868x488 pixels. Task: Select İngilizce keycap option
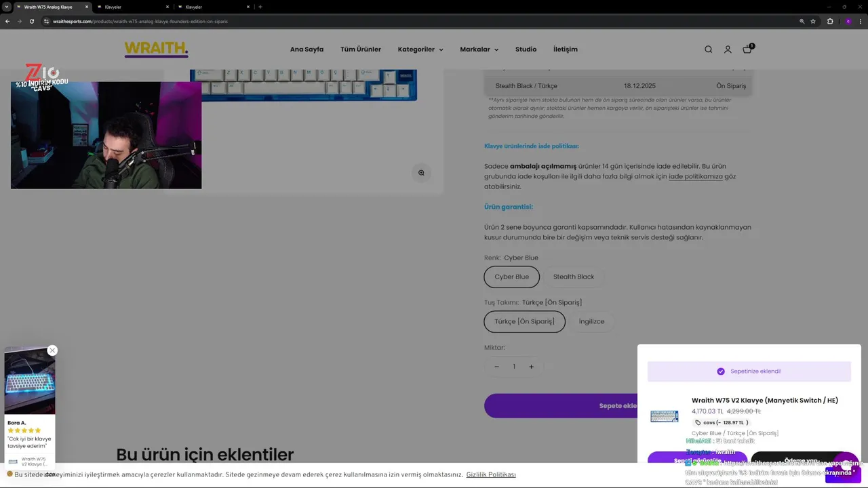(x=591, y=321)
